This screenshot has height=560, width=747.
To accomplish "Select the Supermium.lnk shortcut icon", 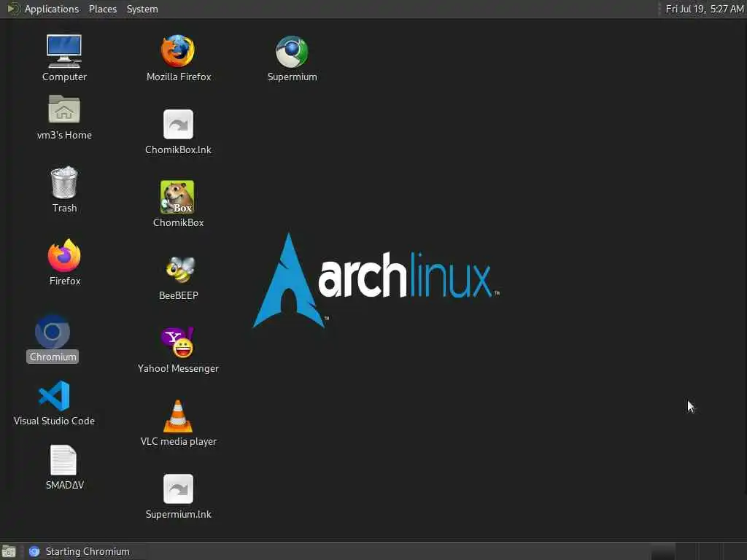I will pyautogui.click(x=178, y=489).
